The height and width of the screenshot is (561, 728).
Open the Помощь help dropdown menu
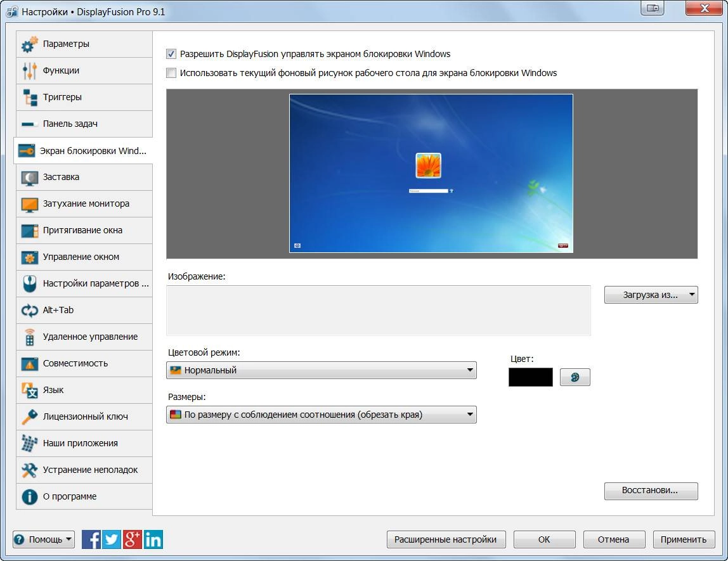pos(44,539)
